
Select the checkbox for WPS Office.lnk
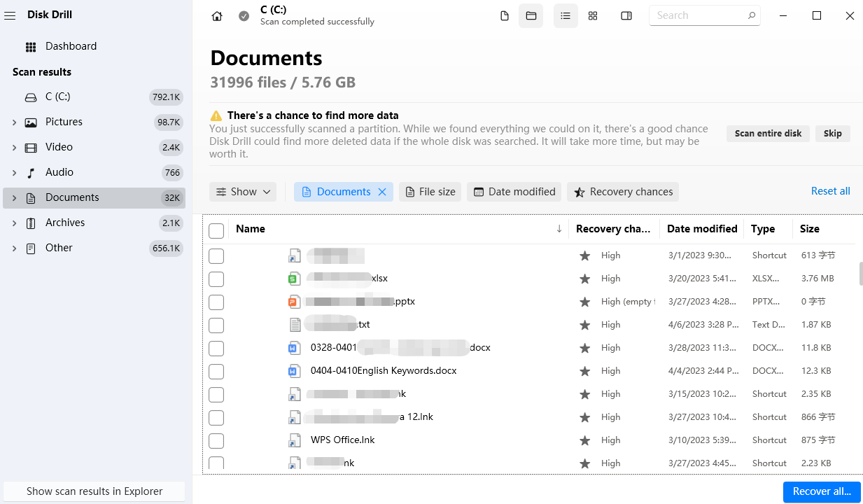[x=216, y=441]
